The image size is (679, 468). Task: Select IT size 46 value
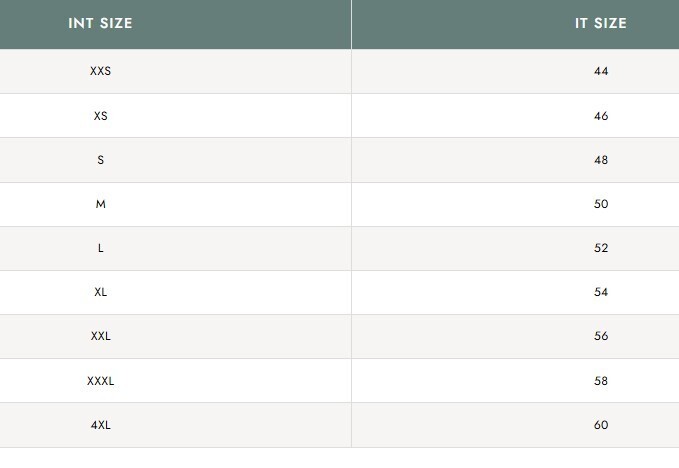pos(600,116)
